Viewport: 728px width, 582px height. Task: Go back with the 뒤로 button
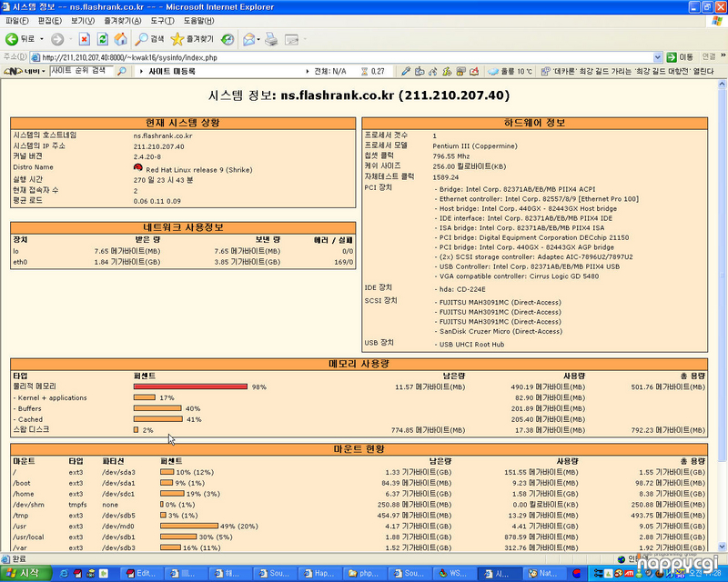pos(20,39)
